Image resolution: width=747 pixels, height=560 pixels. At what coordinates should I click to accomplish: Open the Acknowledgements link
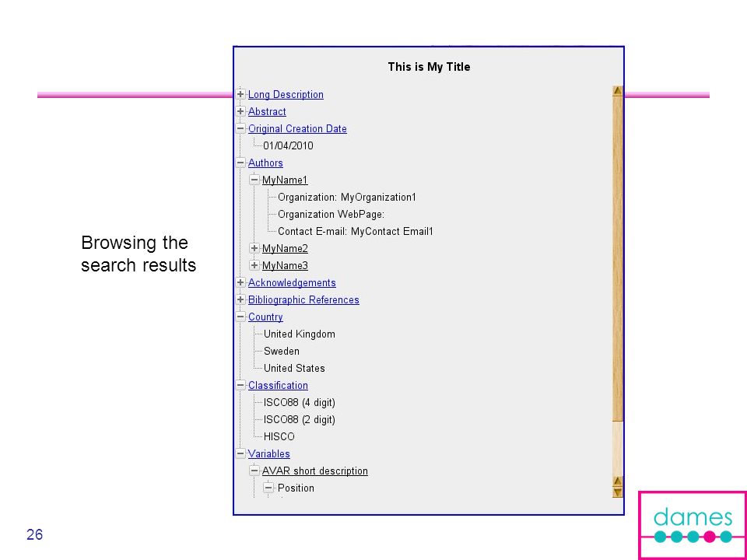[x=292, y=283]
